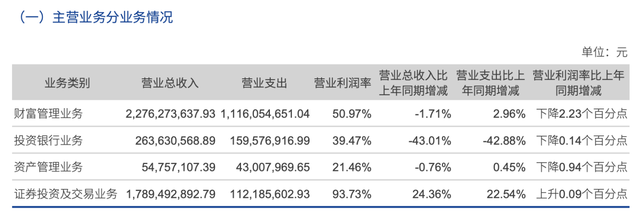Click the 资产管理业务 row label

point(48,167)
